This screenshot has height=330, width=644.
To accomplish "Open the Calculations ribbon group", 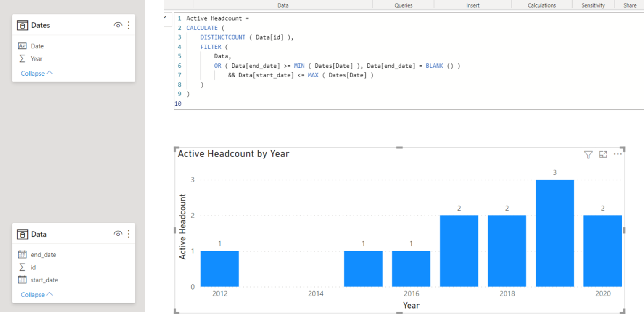I will pyautogui.click(x=541, y=5).
